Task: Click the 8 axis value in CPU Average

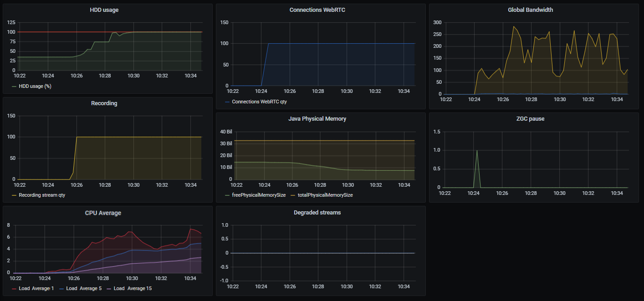Action: [x=9, y=225]
